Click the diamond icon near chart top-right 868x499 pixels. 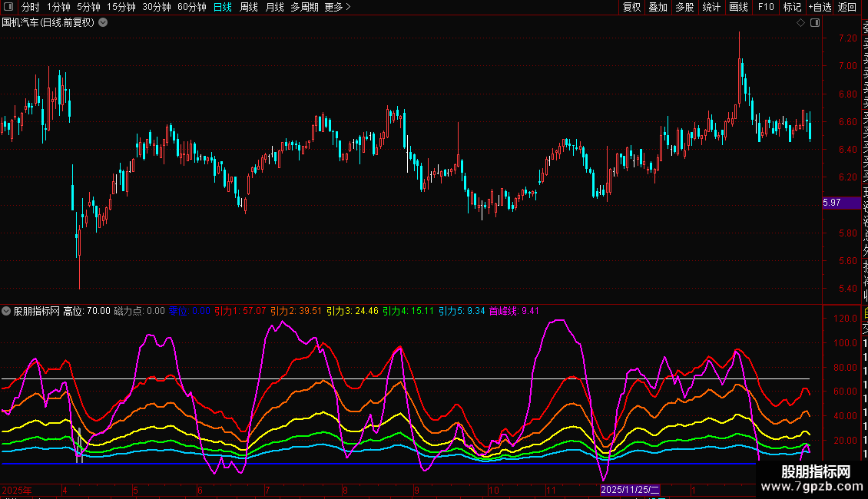800,23
